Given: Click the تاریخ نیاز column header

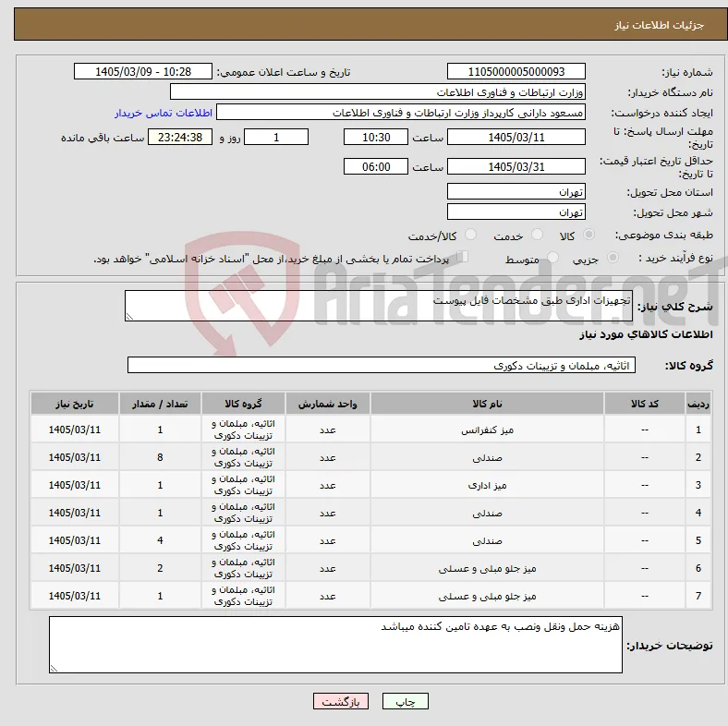Looking at the screenshot, I should point(75,404).
